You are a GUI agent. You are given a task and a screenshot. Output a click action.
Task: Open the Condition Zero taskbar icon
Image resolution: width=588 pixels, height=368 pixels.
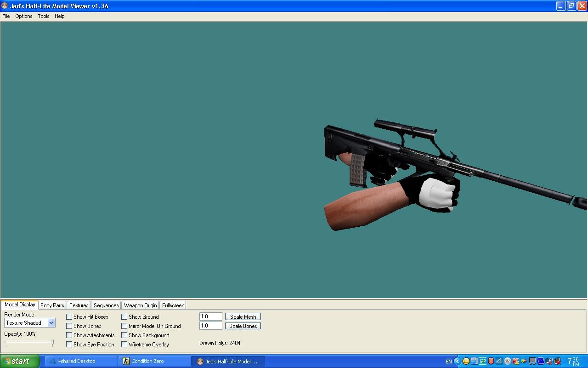pyautogui.click(x=154, y=361)
